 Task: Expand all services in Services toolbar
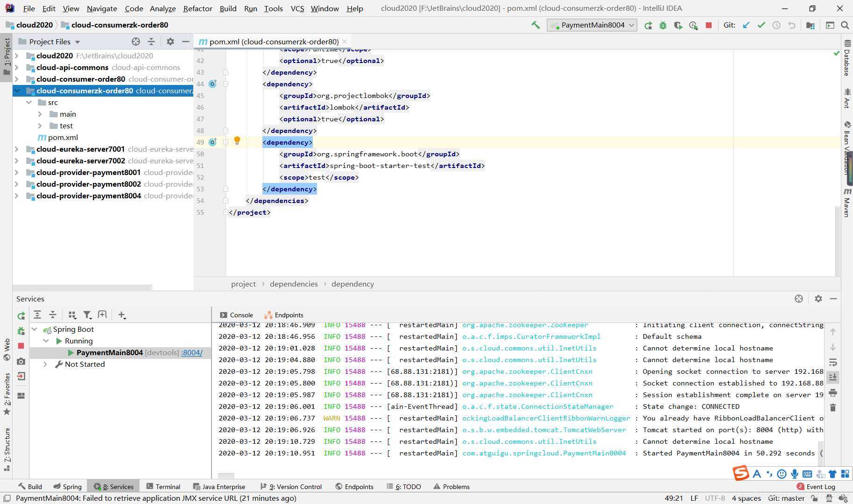click(x=37, y=315)
